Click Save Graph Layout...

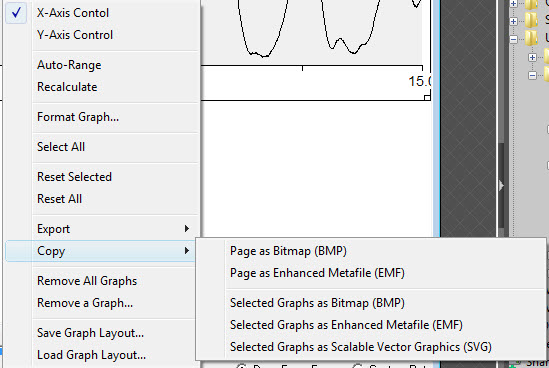point(100,333)
